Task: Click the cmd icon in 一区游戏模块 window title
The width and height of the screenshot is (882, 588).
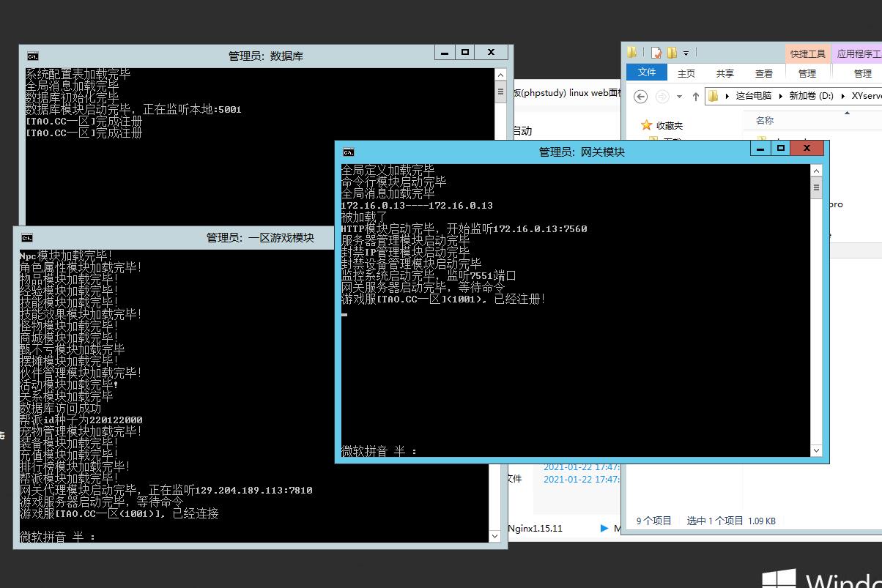Action: 26,238
